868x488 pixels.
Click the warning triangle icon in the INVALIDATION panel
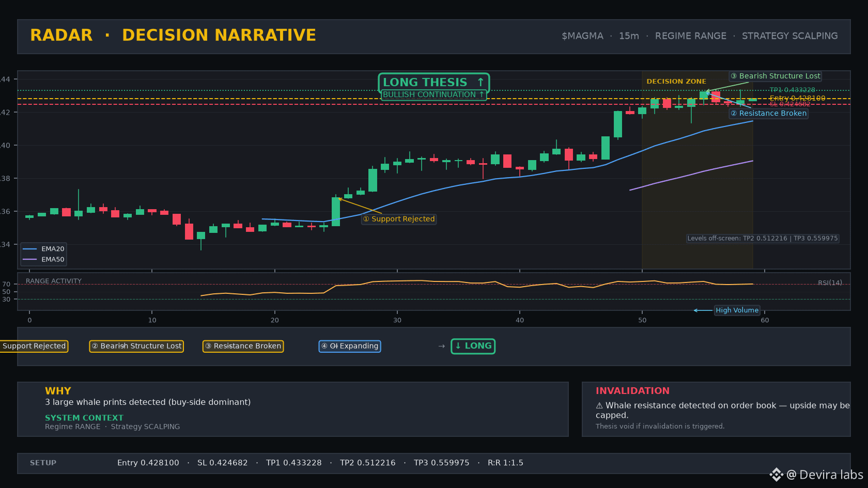point(599,406)
